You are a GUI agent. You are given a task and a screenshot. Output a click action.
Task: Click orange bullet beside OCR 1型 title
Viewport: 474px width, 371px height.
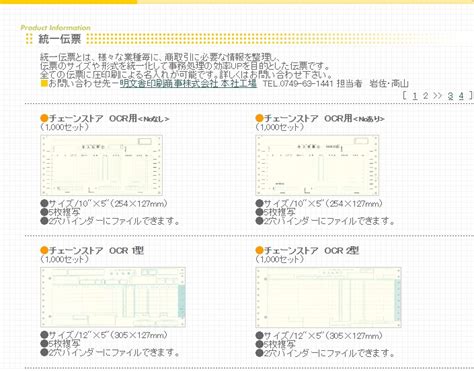click(x=44, y=250)
